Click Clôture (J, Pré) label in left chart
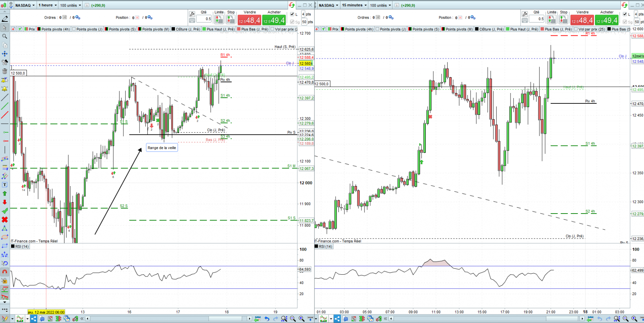The width and height of the screenshot is (644, 323). point(185,29)
